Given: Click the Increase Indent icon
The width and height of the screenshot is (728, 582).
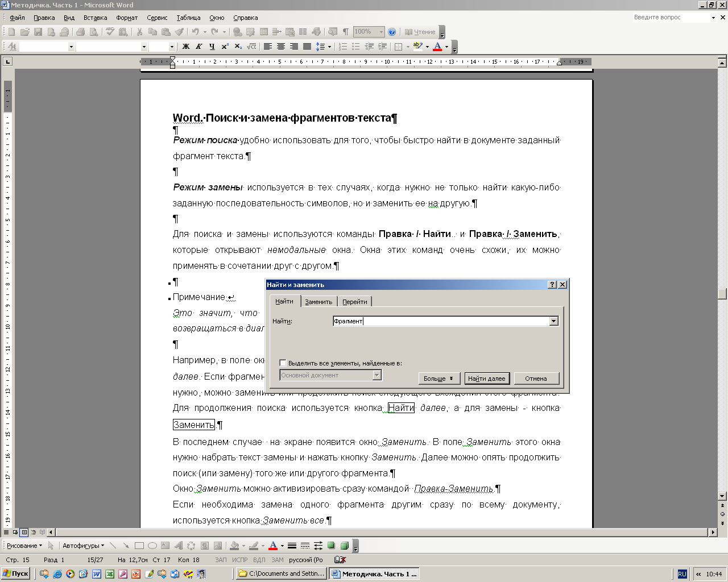Looking at the screenshot, I should (x=382, y=47).
